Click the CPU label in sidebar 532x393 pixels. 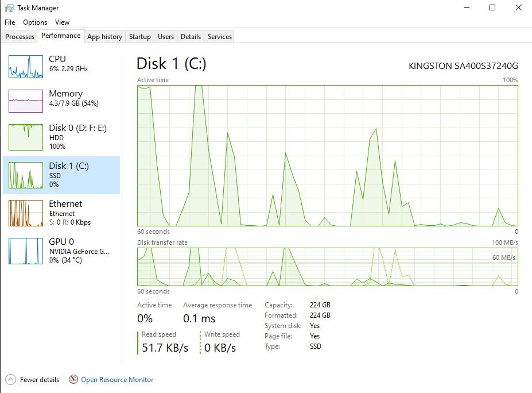(x=57, y=59)
